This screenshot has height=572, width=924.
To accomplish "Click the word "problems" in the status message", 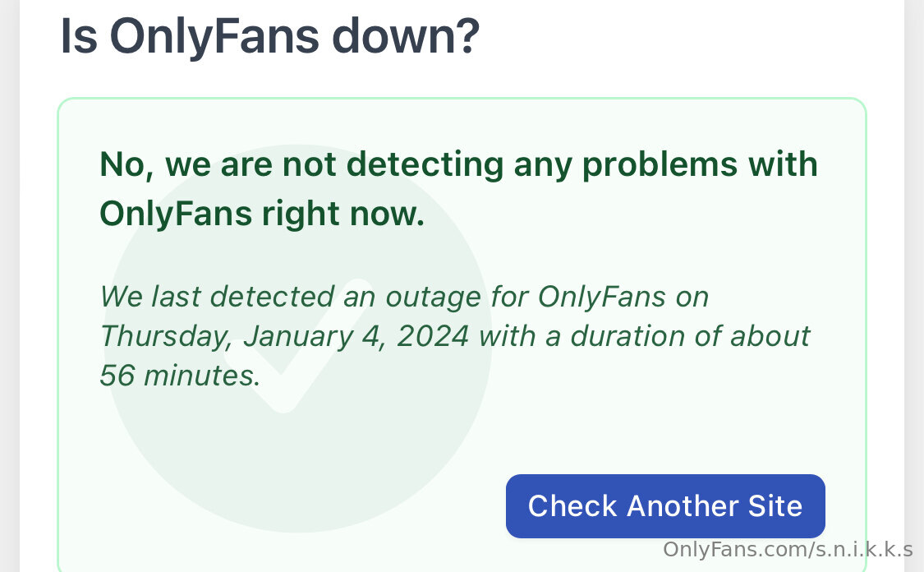I will click(x=660, y=165).
